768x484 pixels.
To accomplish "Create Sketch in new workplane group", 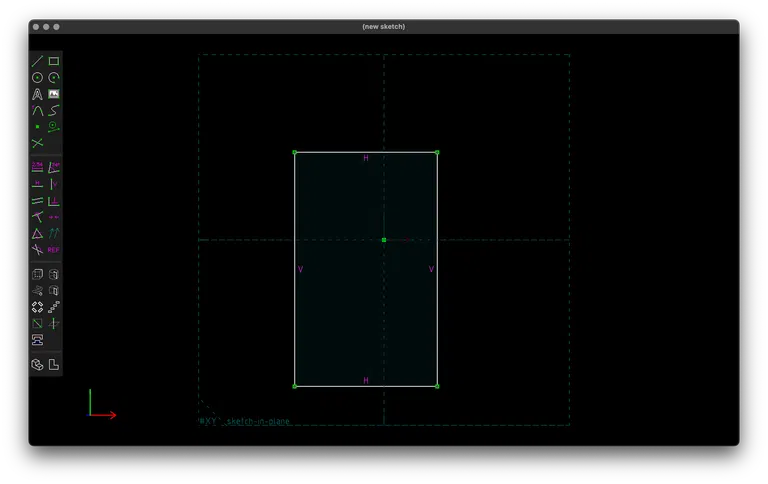I will 37,323.
